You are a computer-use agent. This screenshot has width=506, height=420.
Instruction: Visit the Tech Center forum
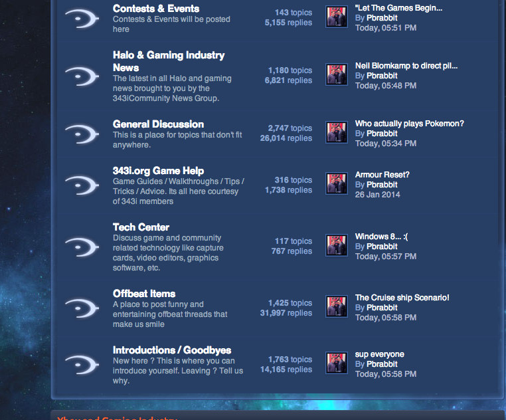141,227
